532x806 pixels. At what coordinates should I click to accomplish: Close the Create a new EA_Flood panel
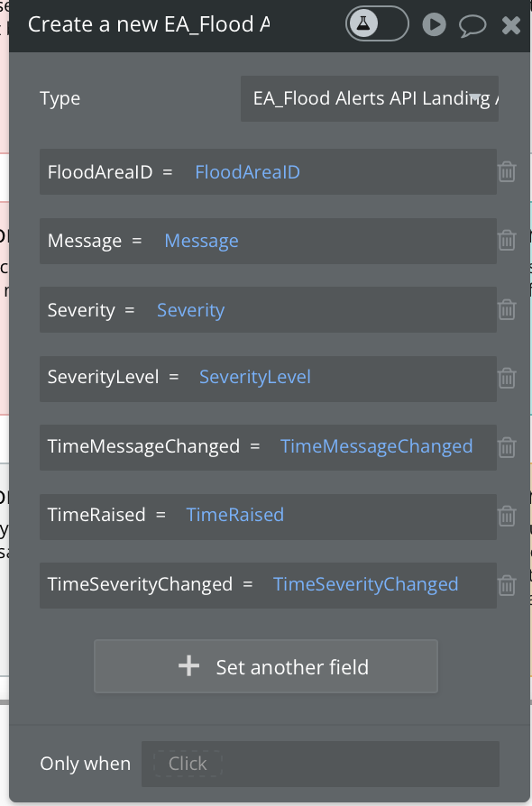(x=511, y=24)
